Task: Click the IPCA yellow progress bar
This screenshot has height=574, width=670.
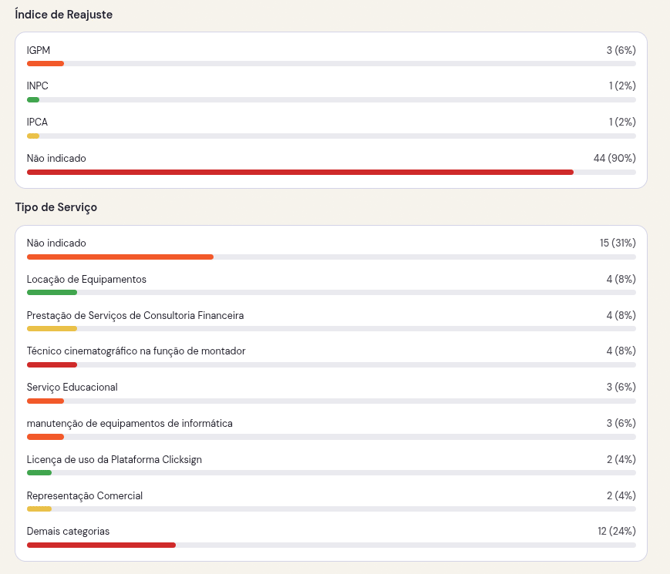Action: click(33, 136)
